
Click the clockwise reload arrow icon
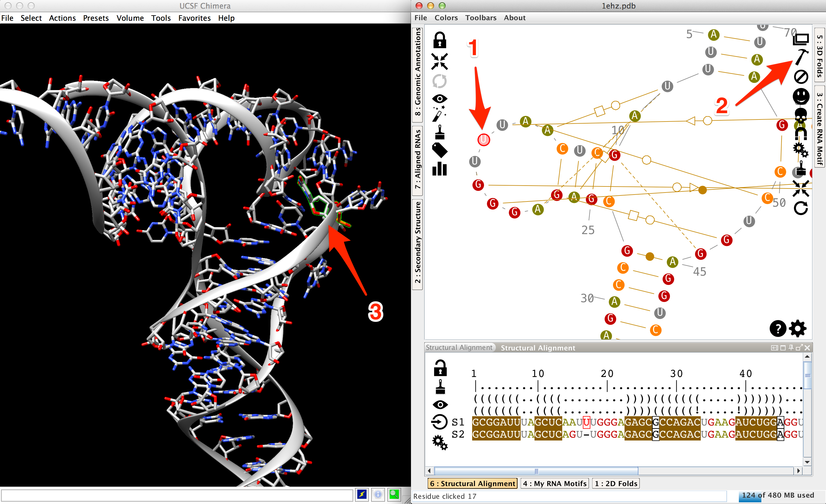[801, 208]
